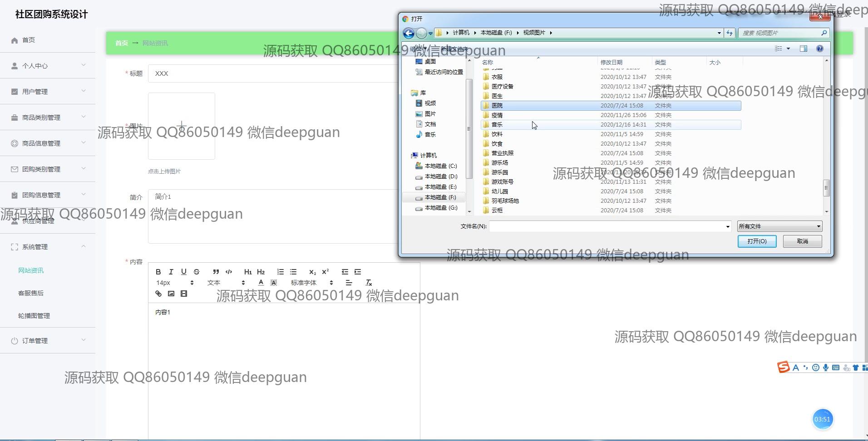Image resolution: width=868 pixels, height=441 pixels.
Task: Click the clear formatting icon
Action: coord(369,283)
